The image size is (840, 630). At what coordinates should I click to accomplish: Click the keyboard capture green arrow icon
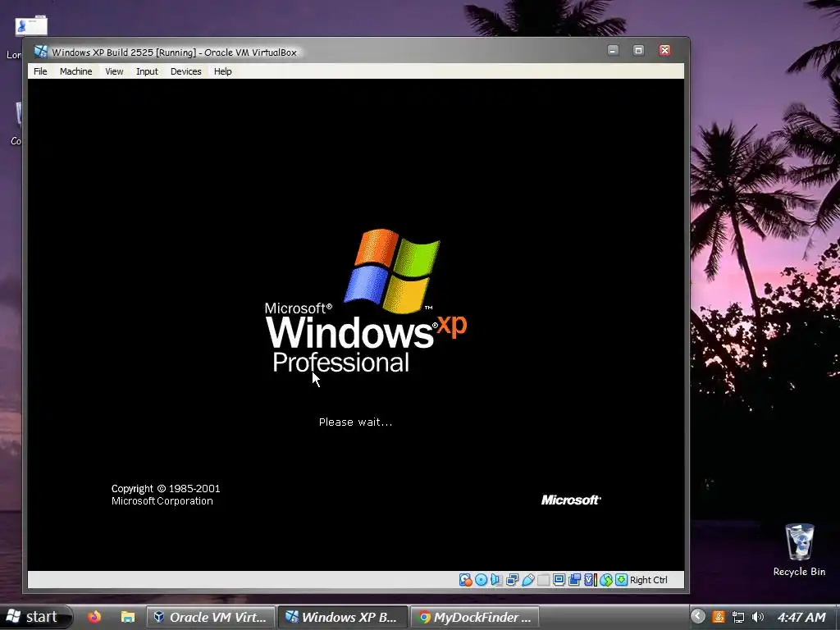(622, 580)
